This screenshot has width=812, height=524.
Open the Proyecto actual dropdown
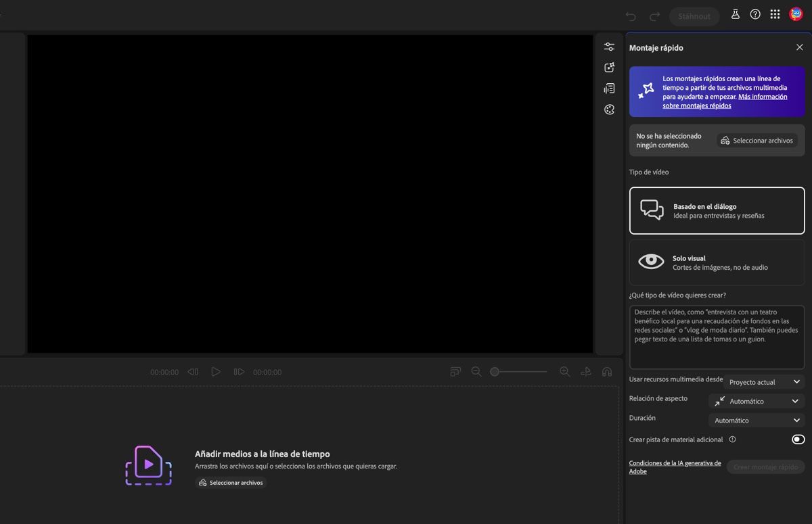[x=765, y=382]
